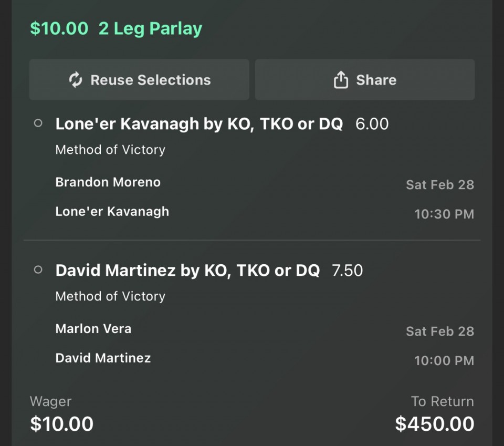504x446 pixels.
Task: Select David Martinez fighter name in matchup
Action: click(103, 358)
